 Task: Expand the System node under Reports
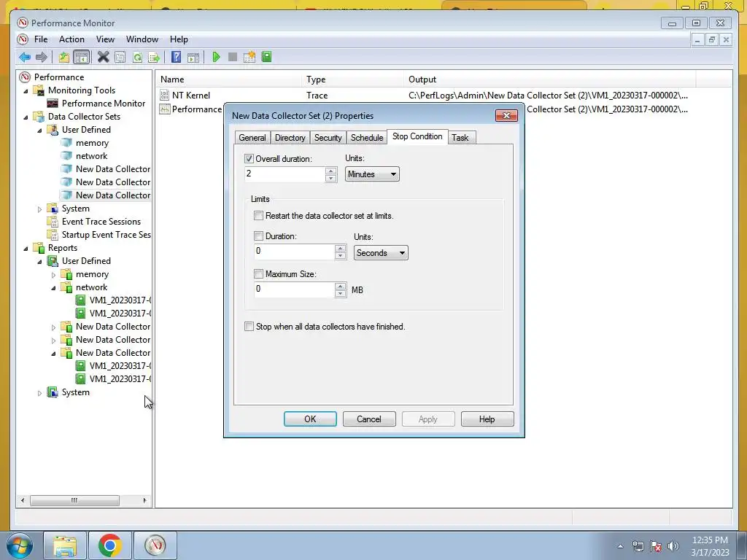pyautogui.click(x=39, y=392)
